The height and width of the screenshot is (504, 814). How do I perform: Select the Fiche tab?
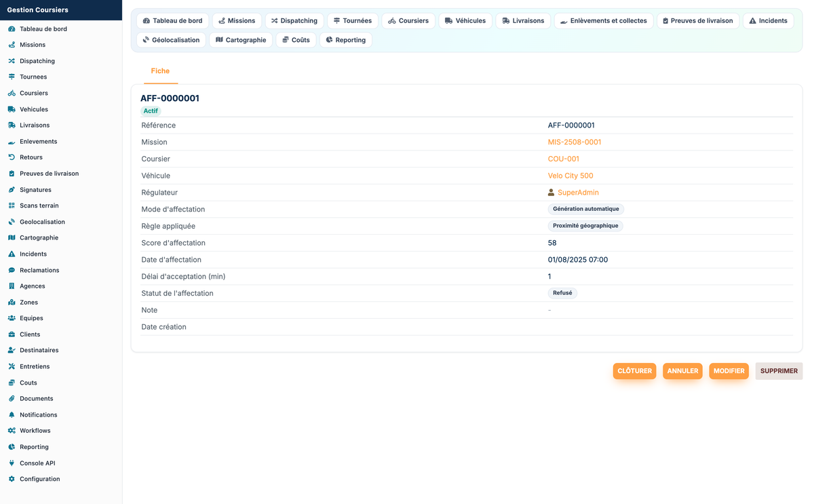[x=160, y=71]
